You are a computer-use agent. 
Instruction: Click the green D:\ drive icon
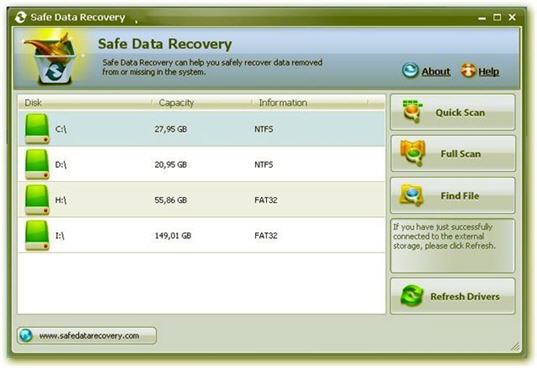(37, 164)
